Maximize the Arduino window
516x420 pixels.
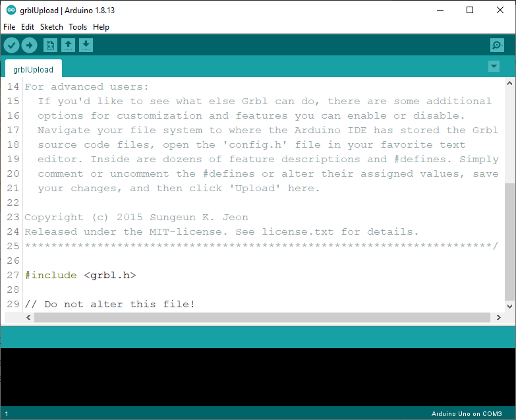[x=470, y=10]
